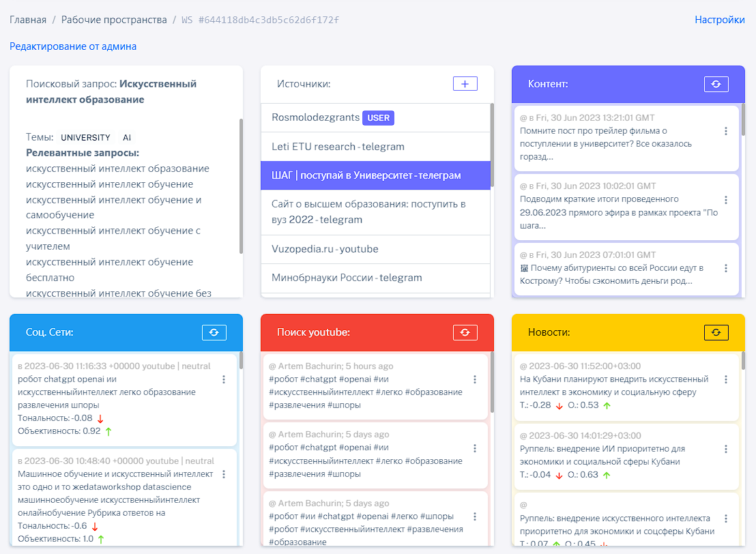Click the UNIVERSITY topic tag
This screenshot has height=554, width=756.
85,137
